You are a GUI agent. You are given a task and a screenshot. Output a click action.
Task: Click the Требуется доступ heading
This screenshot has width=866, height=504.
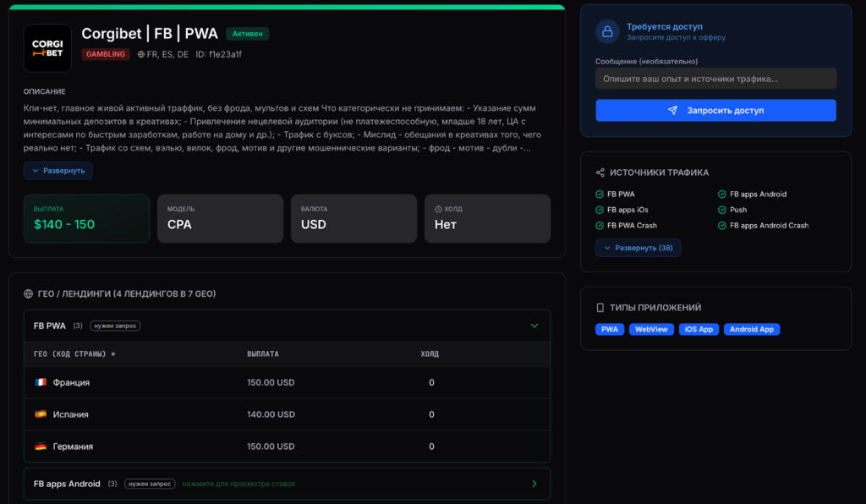pyautogui.click(x=665, y=26)
